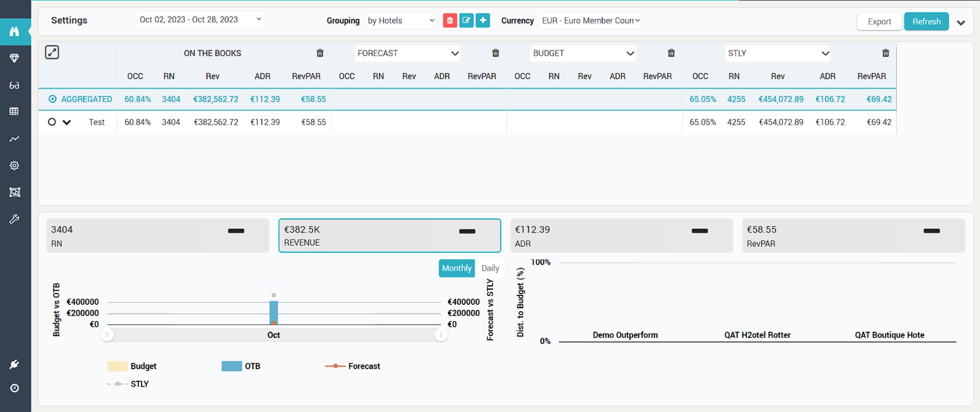This screenshot has height=412, width=980.
Task: Click aggregated STLY RN value 4255
Action: [736, 99]
